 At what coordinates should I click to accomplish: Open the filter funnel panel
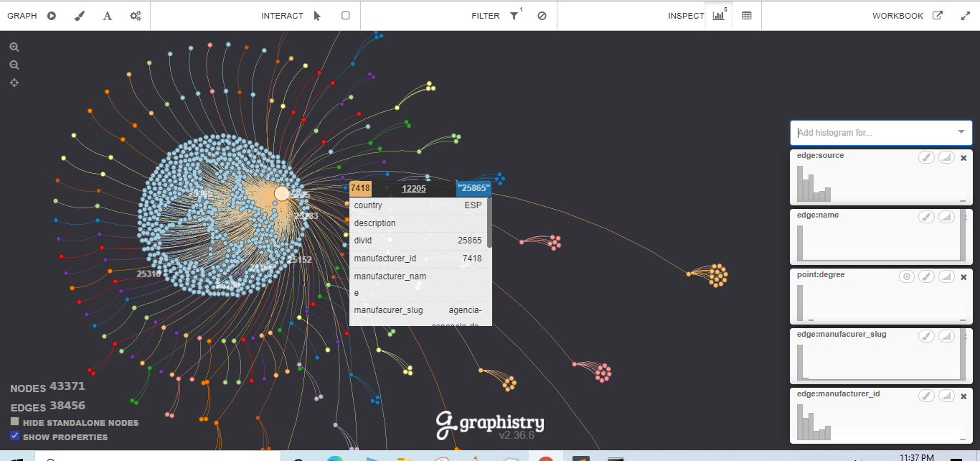tap(514, 16)
